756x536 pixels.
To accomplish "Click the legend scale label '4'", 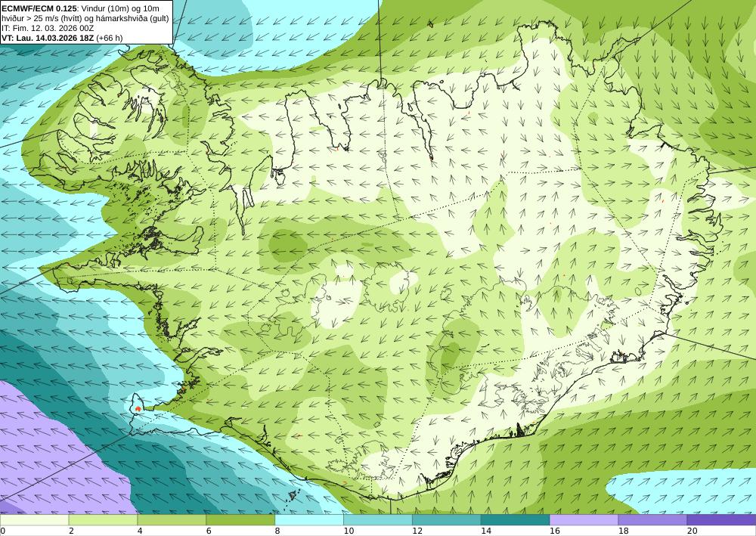I will (140, 531).
